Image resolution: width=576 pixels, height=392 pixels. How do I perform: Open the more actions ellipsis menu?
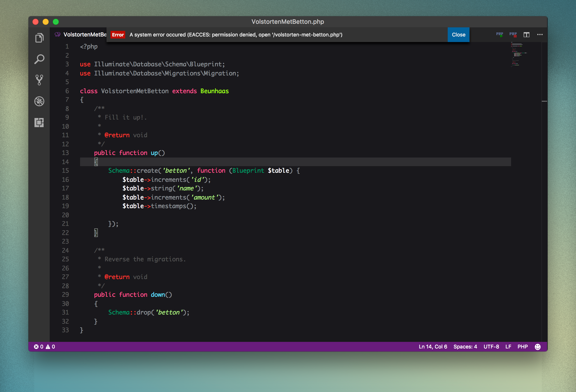[540, 35]
